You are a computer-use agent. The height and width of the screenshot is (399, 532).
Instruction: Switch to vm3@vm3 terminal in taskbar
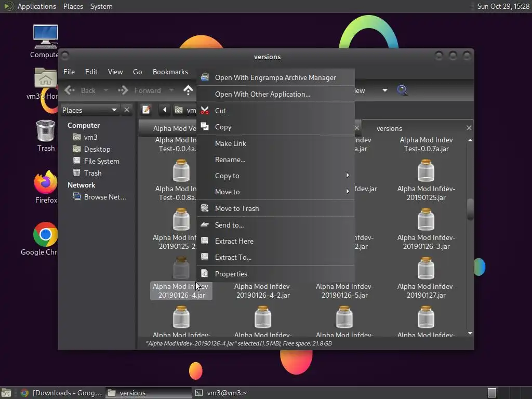point(221,393)
